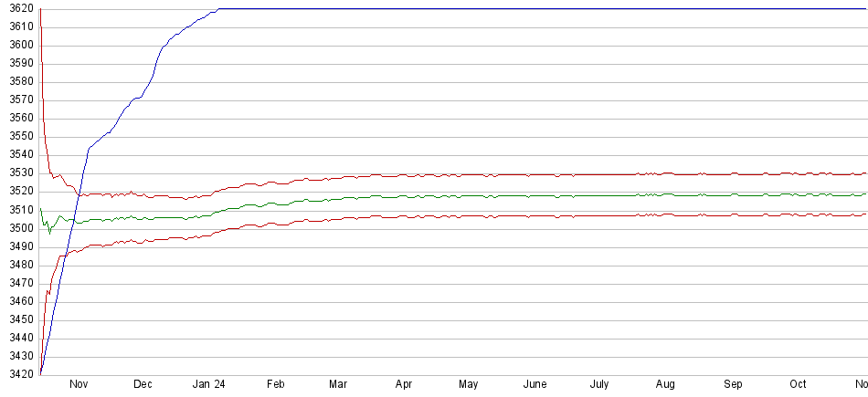Click the 3620 value on the y-axis
The image size is (868, 397).
[20, 9]
